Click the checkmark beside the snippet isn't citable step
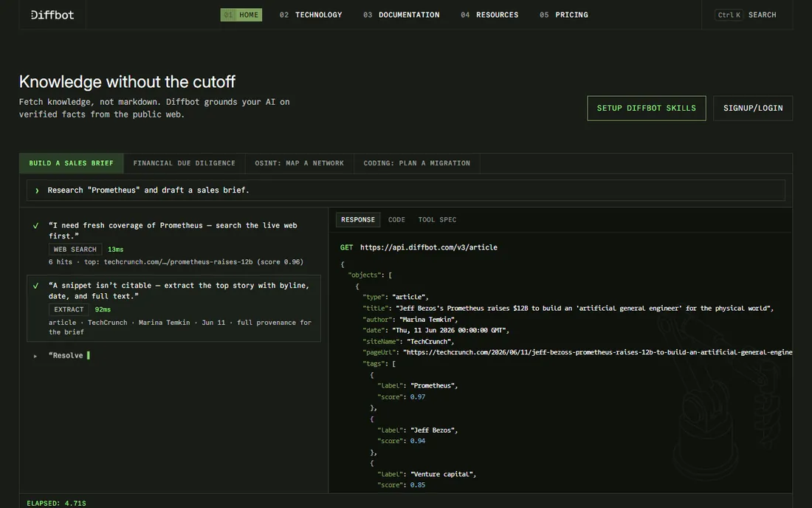 35,286
